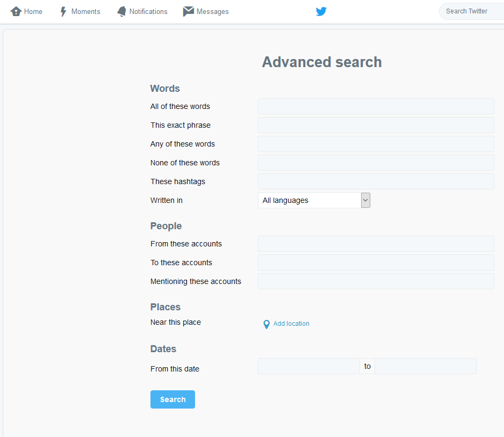The width and height of the screenshot is (504, 437).
Task: Click the 'All of these words' label
Action: (x=180, y=106)
